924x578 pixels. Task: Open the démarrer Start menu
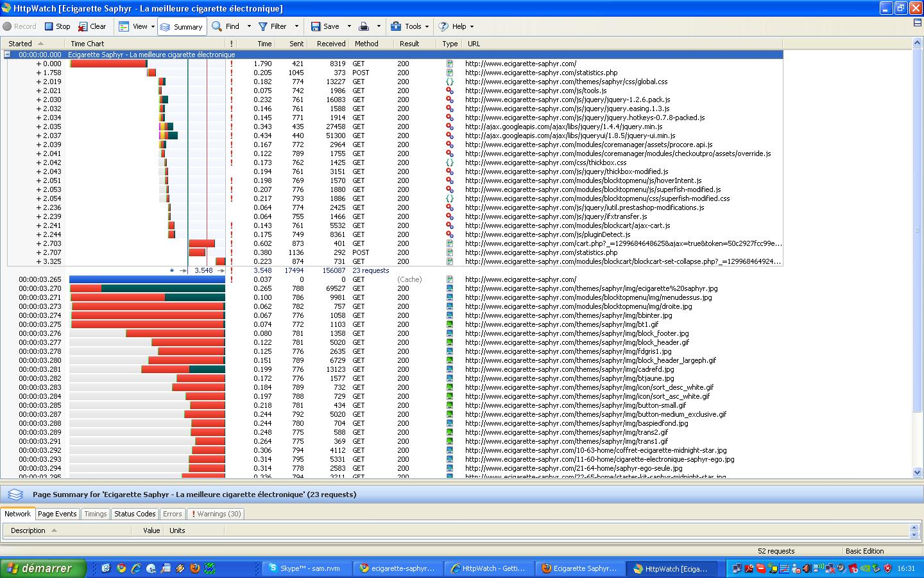[x=43, y=568]
